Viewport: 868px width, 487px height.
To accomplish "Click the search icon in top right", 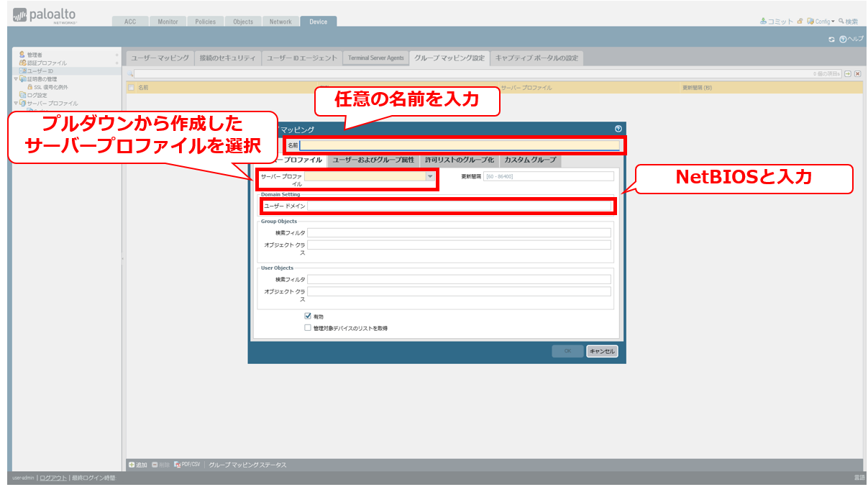I will tap(841, 22).
